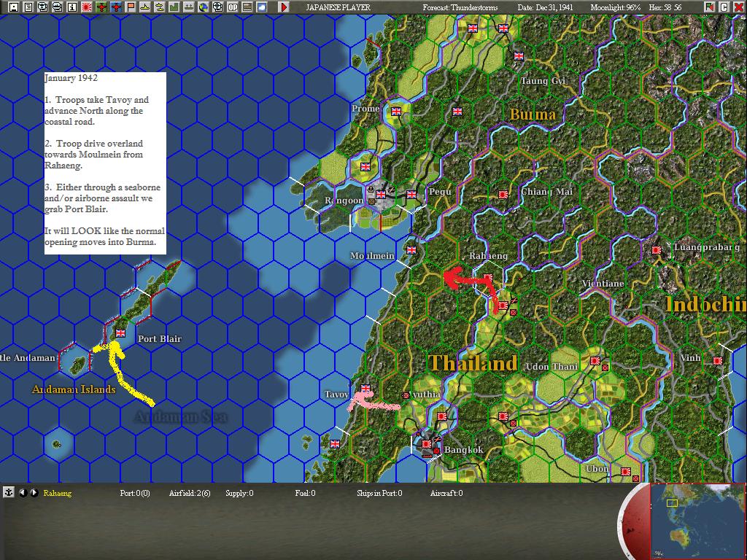Click the yellow 'Rahaeng' base name
This screenshot has width=747, height=560.
[x=57, y=493]
